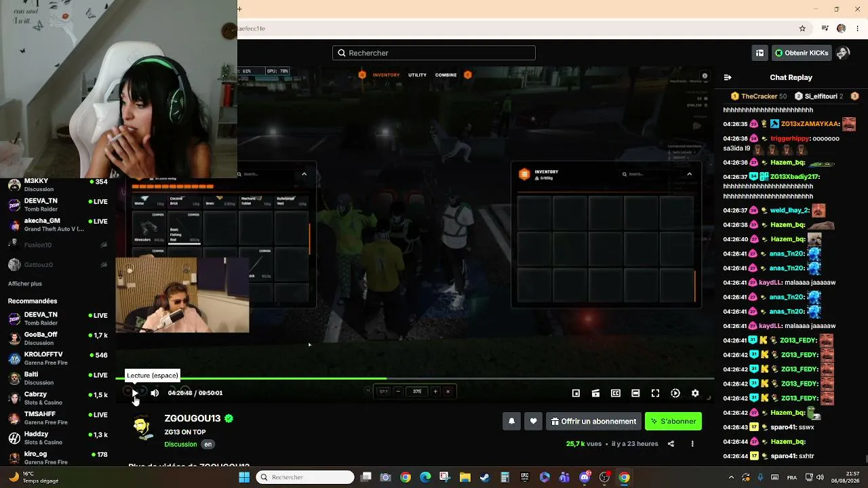This screenshot has width=868, height=488.
Task: Collapse the Chat Replay panel
Action: [728, 77]
